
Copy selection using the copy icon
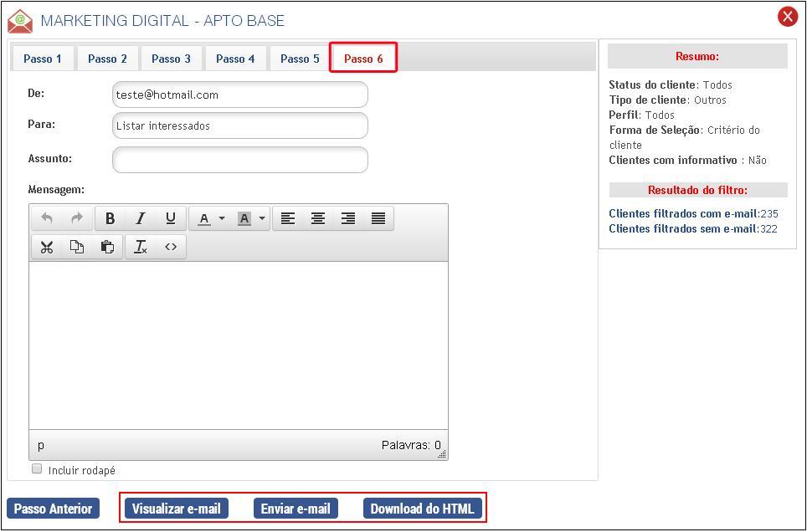click(77, 247)
